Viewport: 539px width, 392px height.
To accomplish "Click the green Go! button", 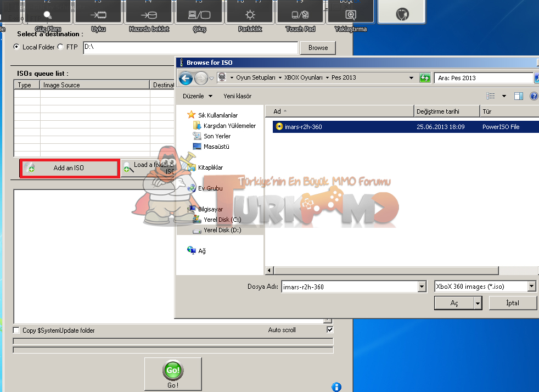I will pos(173,374).
